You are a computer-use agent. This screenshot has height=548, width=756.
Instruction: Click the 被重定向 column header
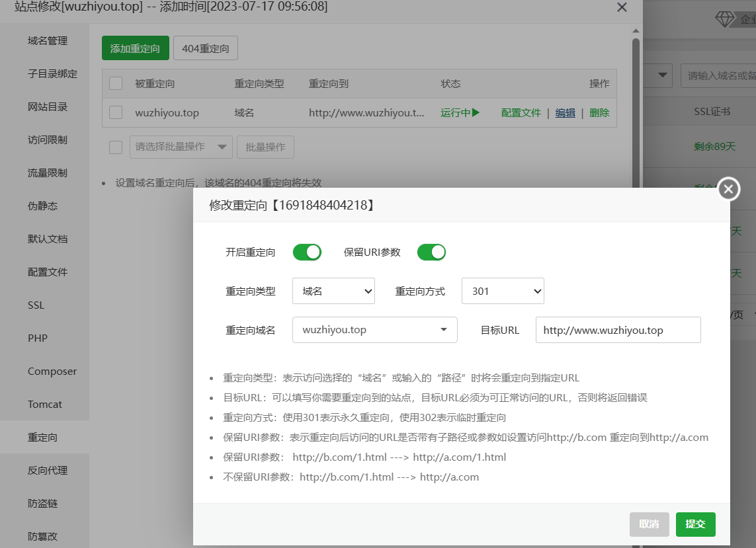pyautogui.click(x=155, y=83)
